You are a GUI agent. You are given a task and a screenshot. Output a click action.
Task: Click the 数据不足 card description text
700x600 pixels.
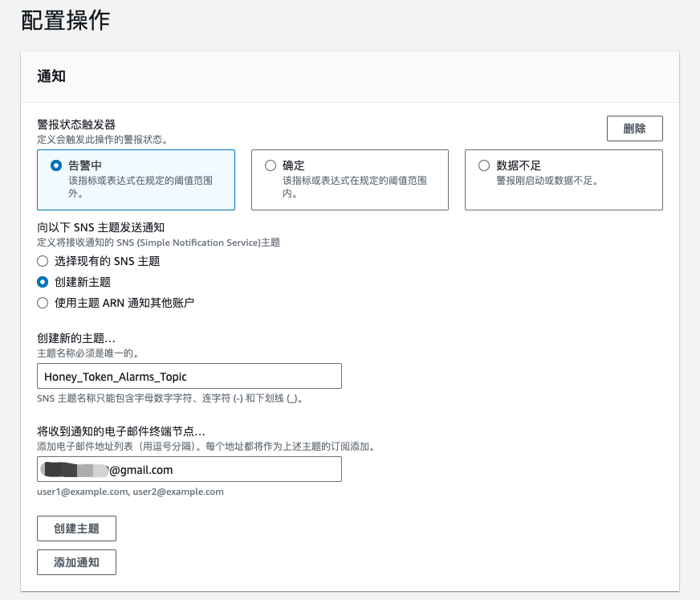547,181
